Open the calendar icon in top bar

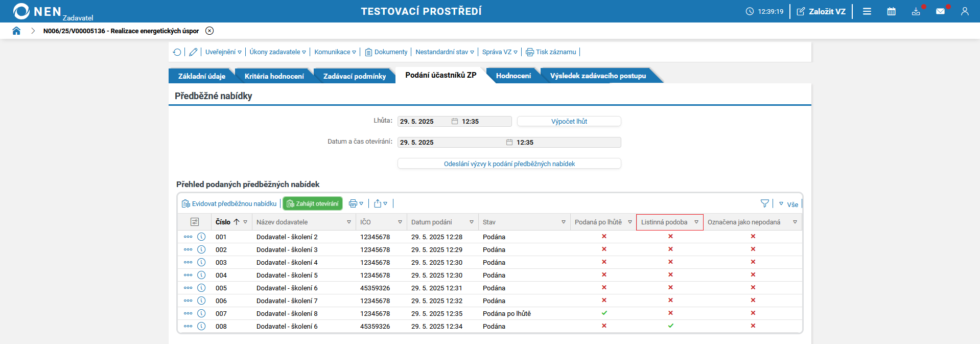point(891,11)
